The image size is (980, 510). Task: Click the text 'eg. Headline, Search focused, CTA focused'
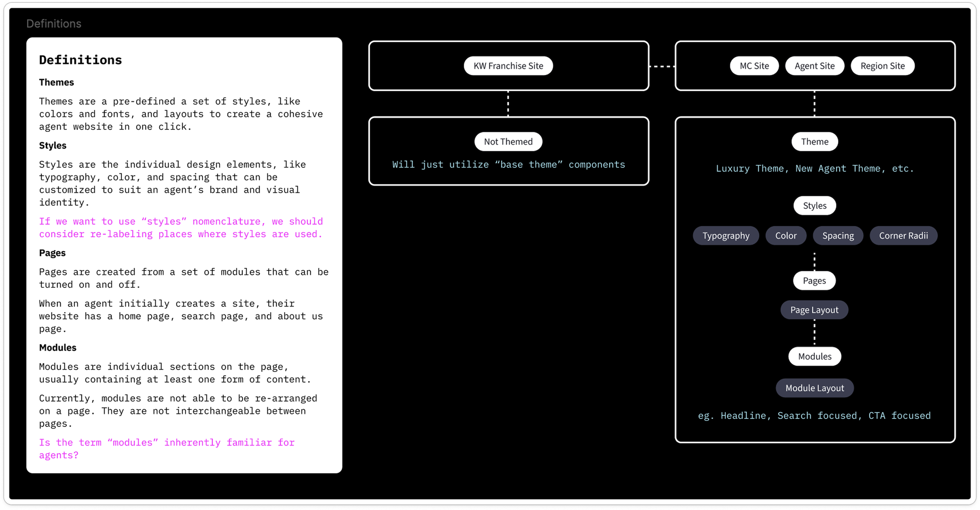(x=814, y=416)
